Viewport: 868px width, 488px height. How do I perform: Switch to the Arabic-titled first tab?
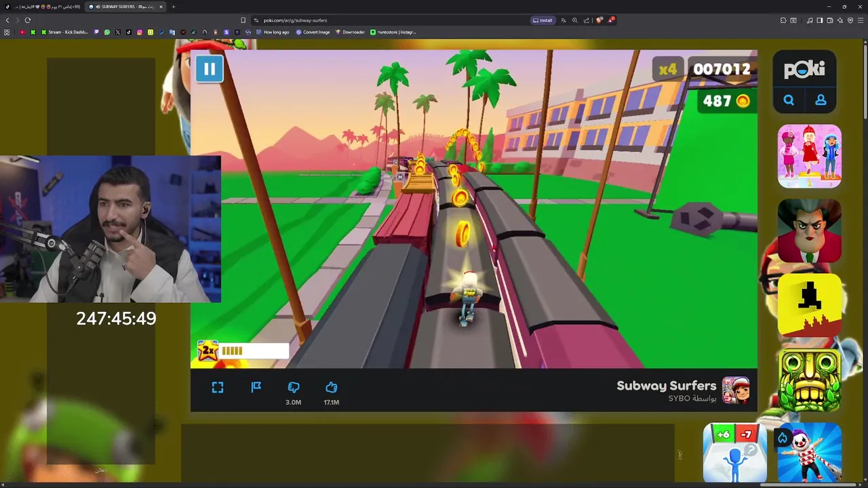click(42, 7)
